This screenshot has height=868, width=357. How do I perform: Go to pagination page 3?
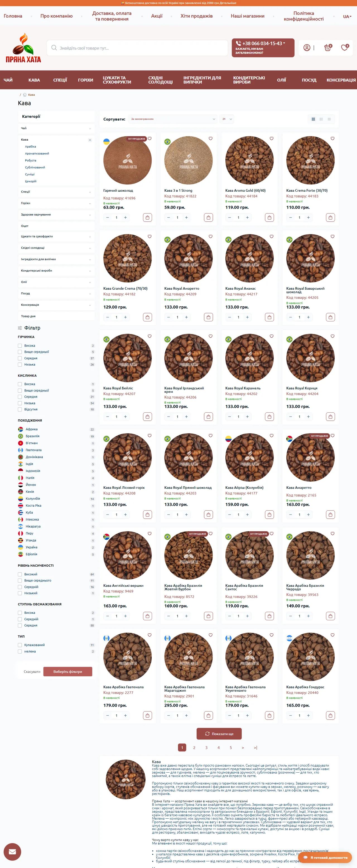click(x=206, y=748)
